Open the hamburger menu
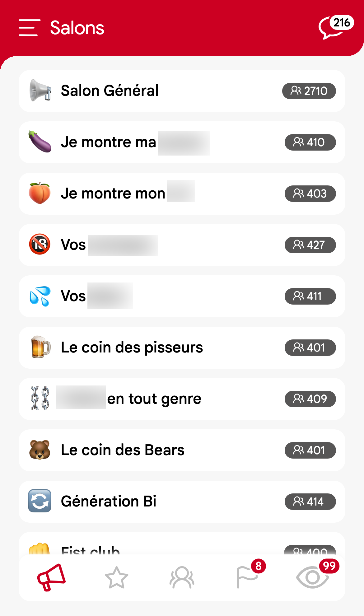364x616 pixels. [x=29, y=28]
